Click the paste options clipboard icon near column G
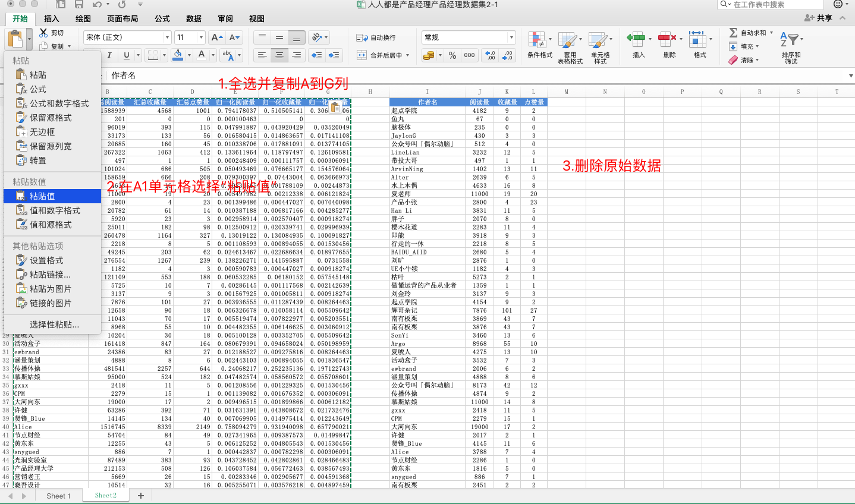Viewport: 855px width, 504px height. click(x=335, y=108)
